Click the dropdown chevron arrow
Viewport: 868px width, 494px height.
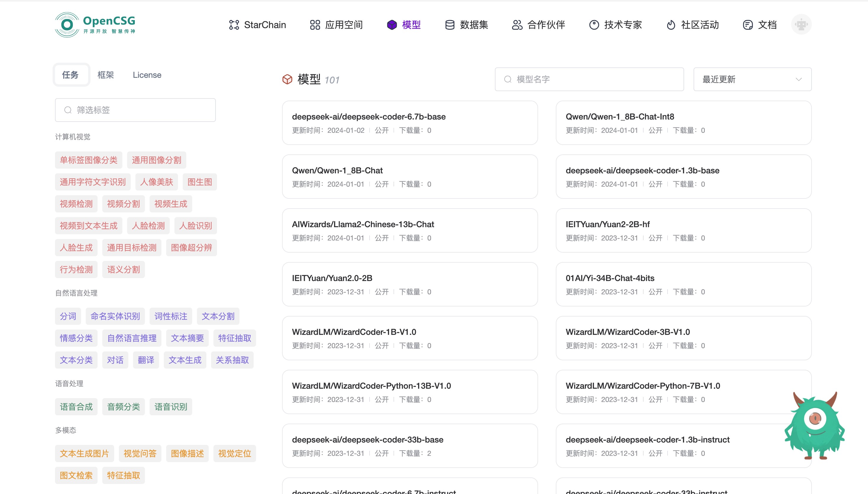coord(799,79)
